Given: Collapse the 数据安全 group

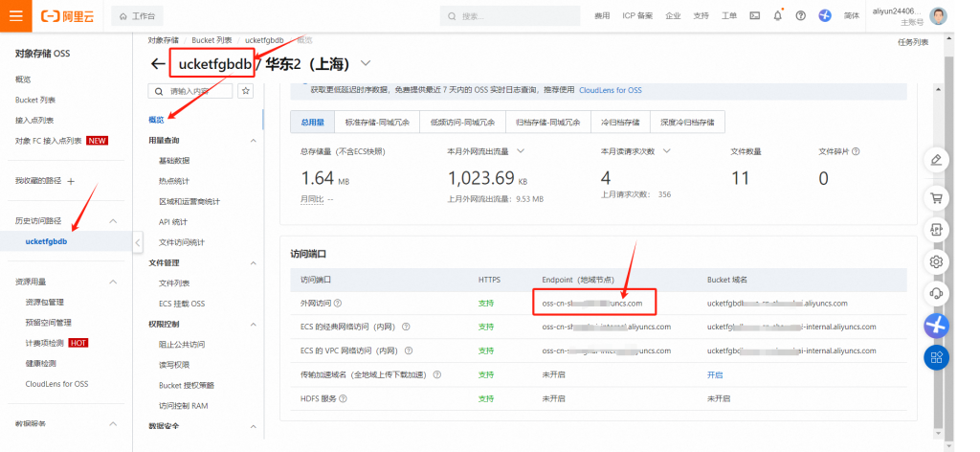Looking at the screenshot, I should pyautogui.click(x=253, y=426).
